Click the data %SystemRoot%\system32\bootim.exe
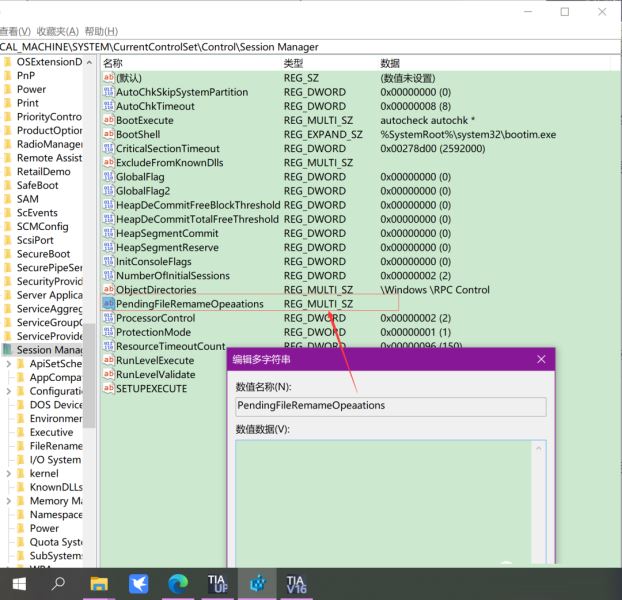Image resolution: width=622 pixels, height=600 pixels. click(x=468, y=134)
